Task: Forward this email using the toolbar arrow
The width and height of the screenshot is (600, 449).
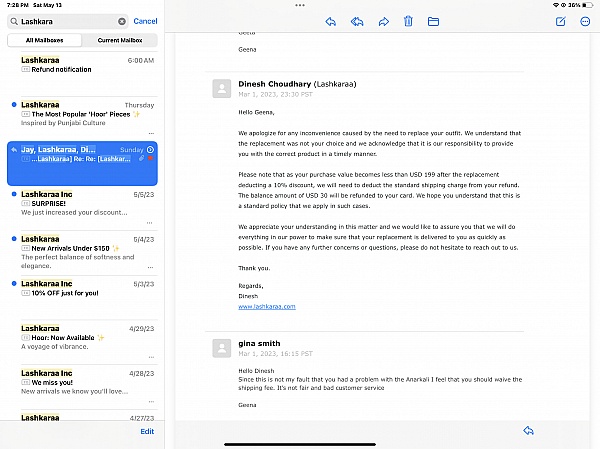Action: click(x=383, y=21)
